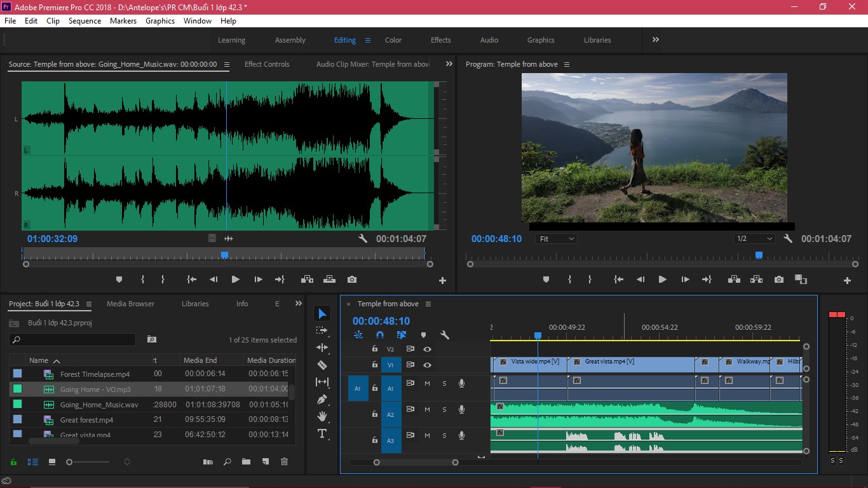Click Export Frame camera in Program monitor
Viewport: 868px width, 488px height.
coord(779,279)
